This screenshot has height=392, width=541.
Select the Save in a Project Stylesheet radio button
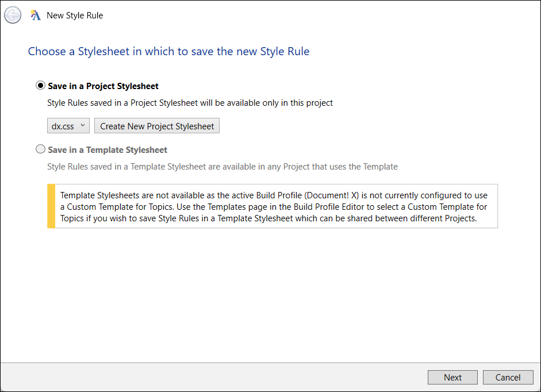click(40, 86)
